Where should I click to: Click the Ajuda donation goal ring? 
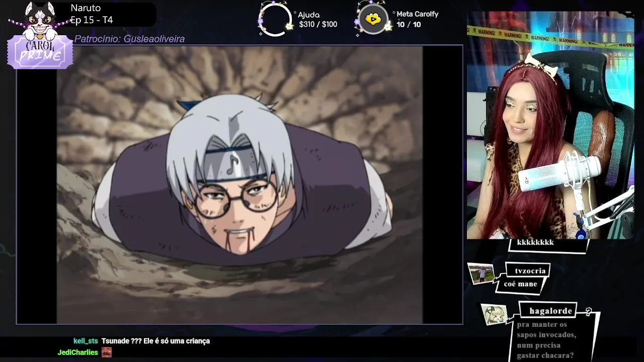click(275, 20)
